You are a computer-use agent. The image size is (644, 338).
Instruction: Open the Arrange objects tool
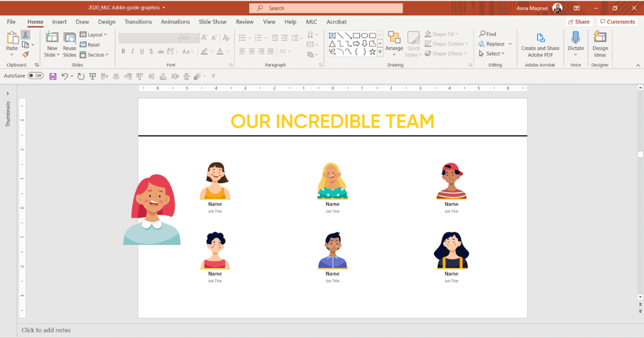click(394, 44)
